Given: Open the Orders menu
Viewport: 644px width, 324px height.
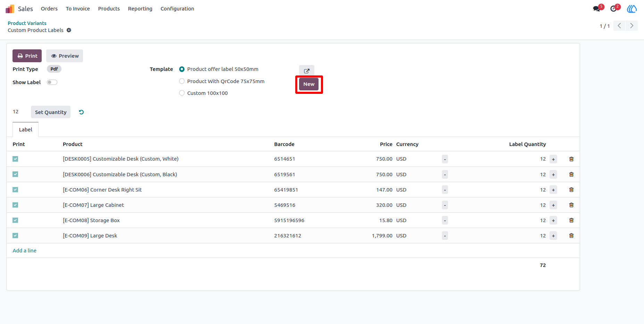Looking at the screenshot, I should [x=49, y=9].
